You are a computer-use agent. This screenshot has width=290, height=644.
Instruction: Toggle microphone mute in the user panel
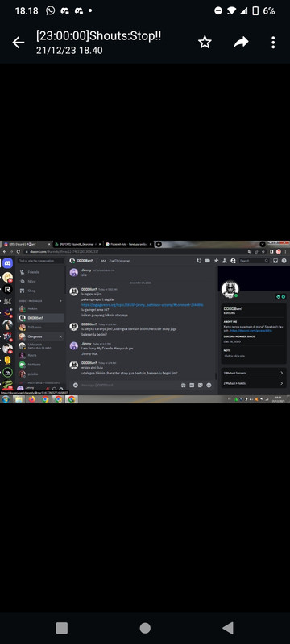pos(48,389)
